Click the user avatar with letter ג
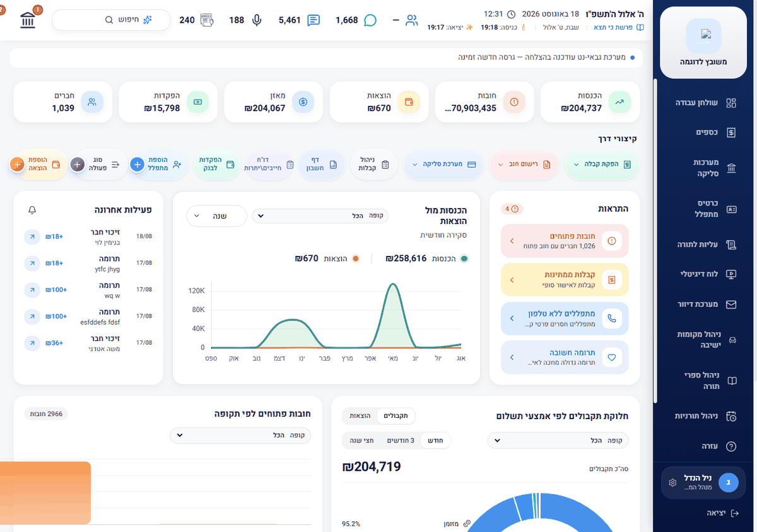Screen dimensions: 757x532 pos(729,483)
